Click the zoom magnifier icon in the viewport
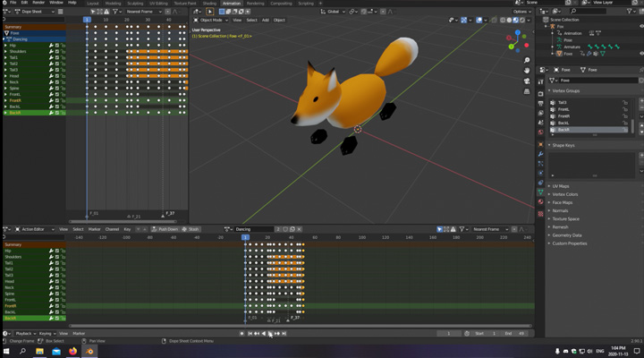Screen dimensions: 644x358 tap(527, 61)
